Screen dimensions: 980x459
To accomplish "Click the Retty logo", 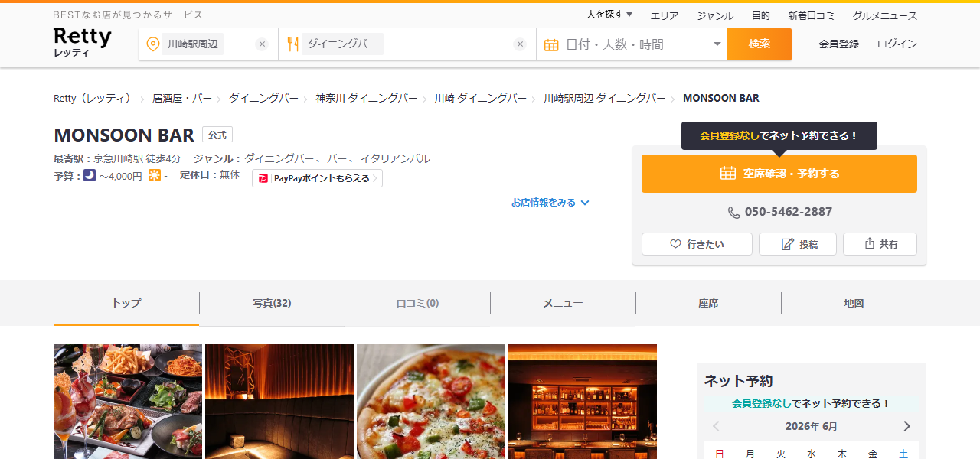I will (x=83, y=42).
